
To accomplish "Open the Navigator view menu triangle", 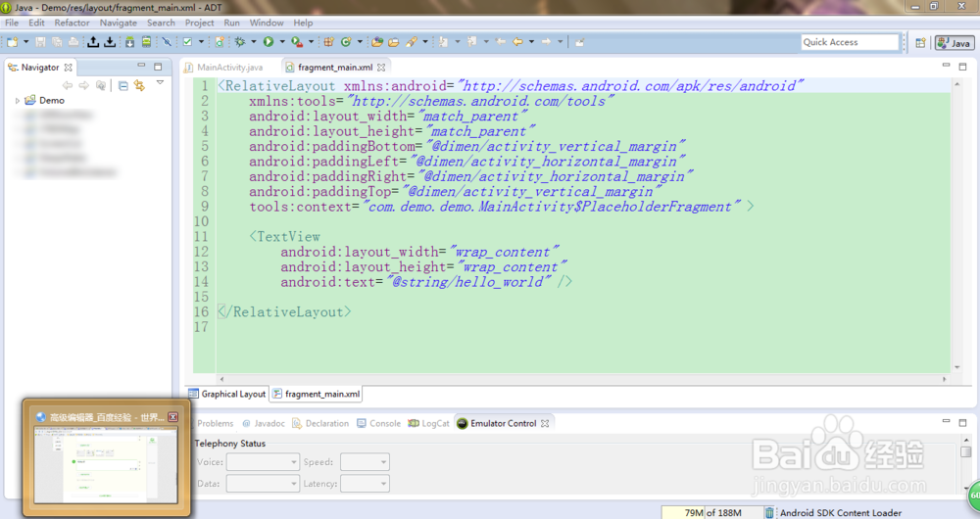I will tap(160, 82).
